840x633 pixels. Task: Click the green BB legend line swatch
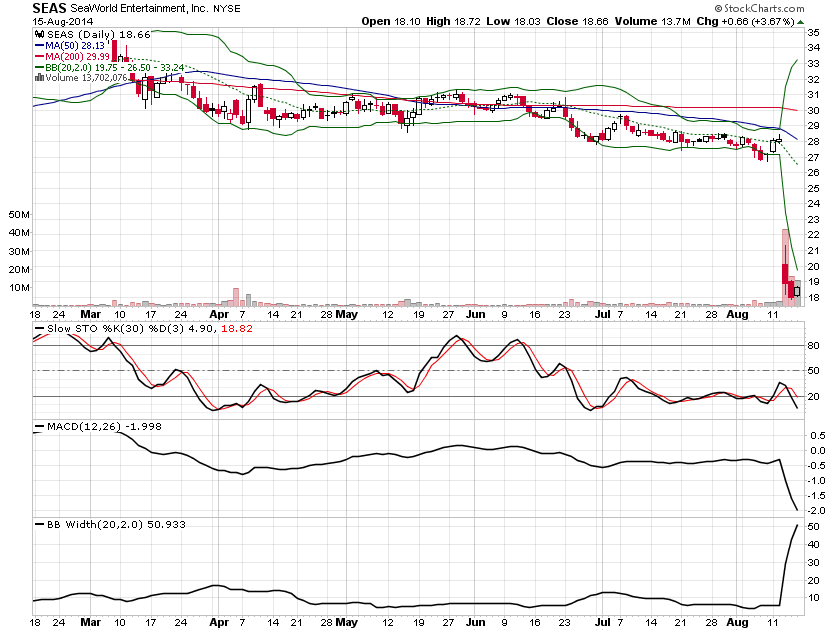(x=40, y=67)
